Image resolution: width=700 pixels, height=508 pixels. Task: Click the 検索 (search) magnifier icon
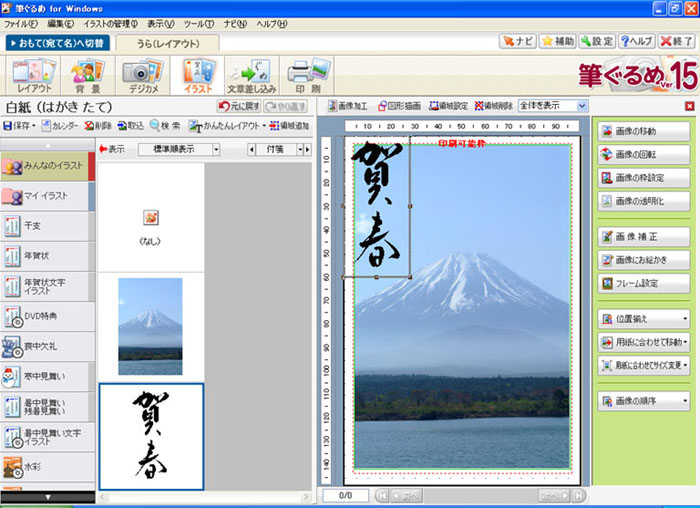click(165, 126)
